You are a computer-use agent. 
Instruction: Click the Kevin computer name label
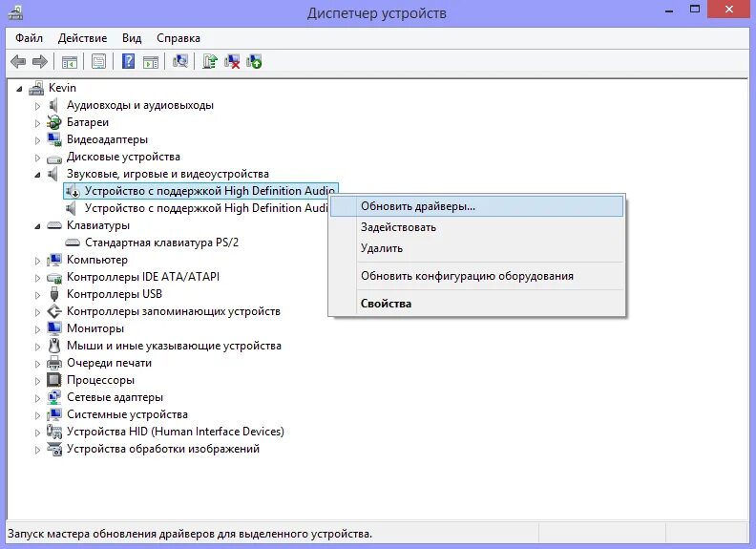coord(62,88)
